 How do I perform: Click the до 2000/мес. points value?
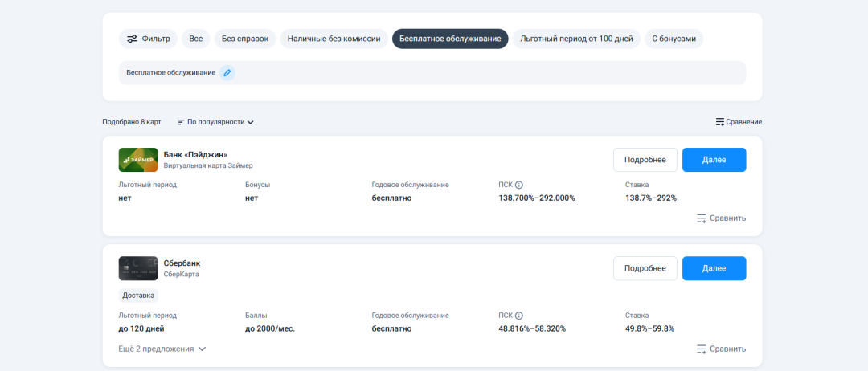(x=270, y=329)
